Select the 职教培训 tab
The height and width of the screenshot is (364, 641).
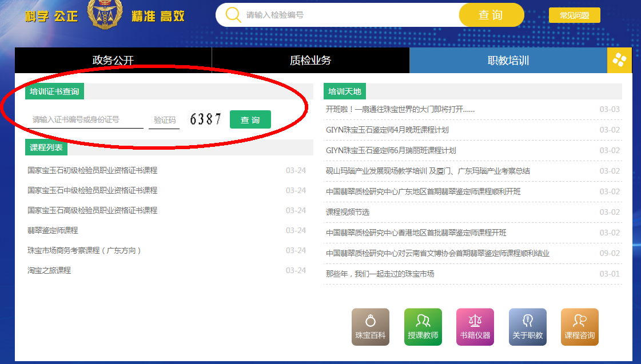[508, 60]
